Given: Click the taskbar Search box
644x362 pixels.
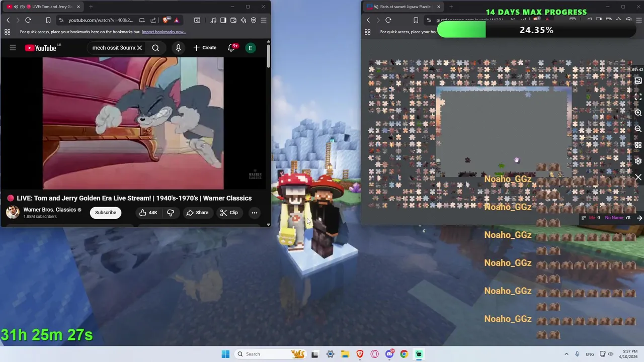Looking at the screenshot, I should (x=271, y=354).
